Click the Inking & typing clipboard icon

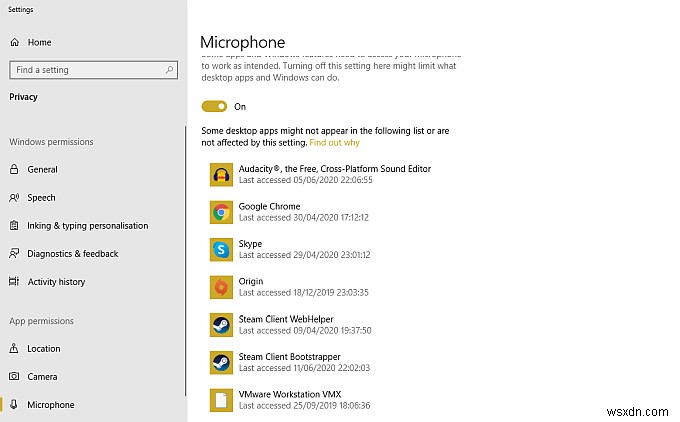coord(14,226)
